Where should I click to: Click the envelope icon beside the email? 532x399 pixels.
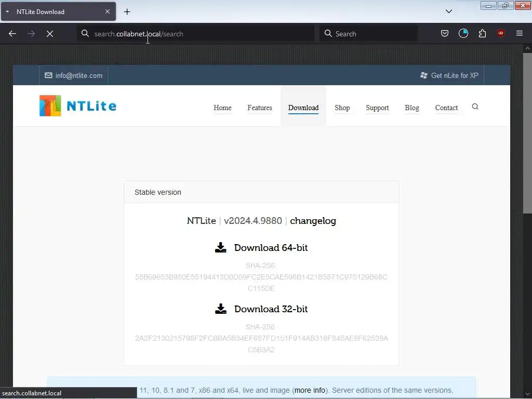(x=48, y=75)
